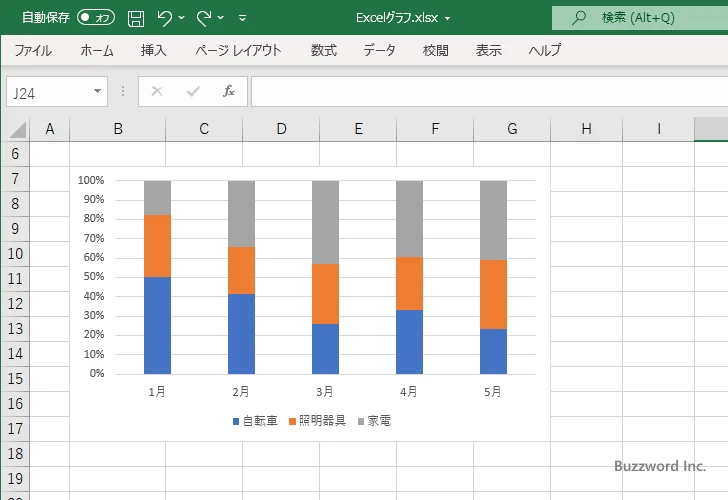
Task: Switch to the 数式 tab
Action: 324,50
